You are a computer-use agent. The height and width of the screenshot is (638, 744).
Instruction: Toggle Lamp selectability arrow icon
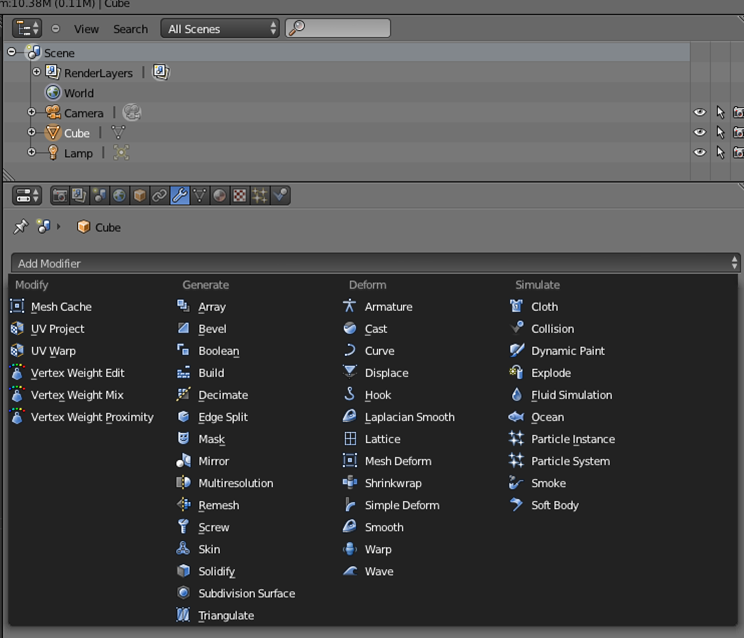720,153
